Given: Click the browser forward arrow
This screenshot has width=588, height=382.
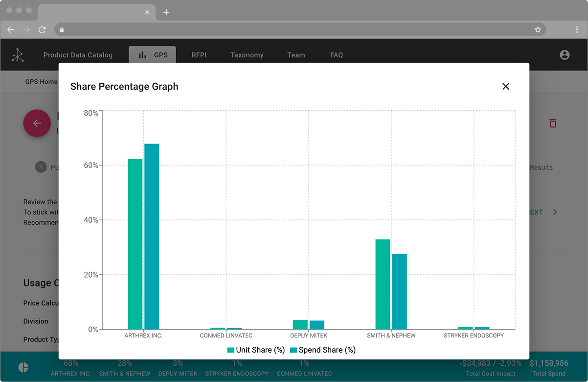Looking at the screenshot, I should tap(26, 29).
